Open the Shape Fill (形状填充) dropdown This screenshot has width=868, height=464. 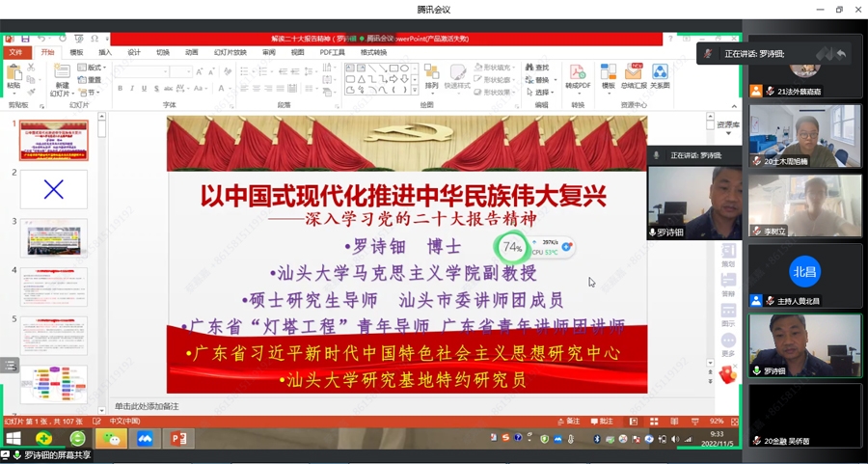coord(496,67)
